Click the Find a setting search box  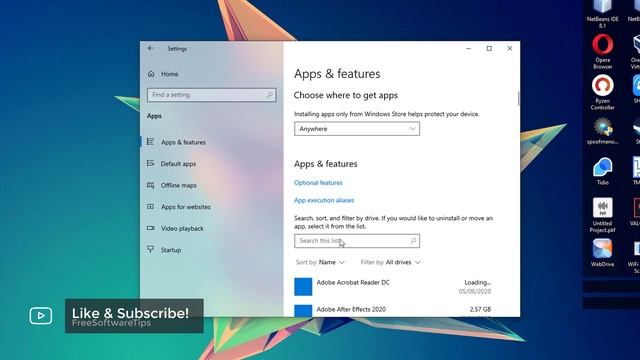(211, 95)
